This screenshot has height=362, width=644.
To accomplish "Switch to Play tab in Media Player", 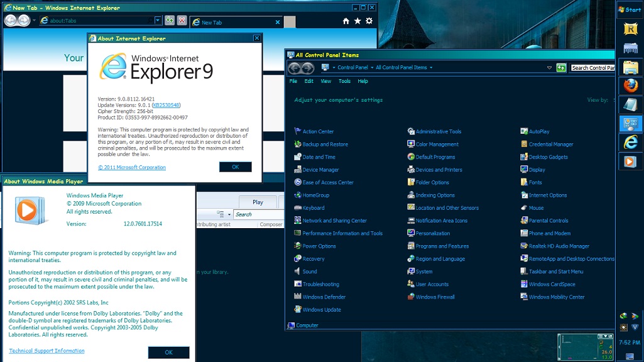I will (258, 202).
